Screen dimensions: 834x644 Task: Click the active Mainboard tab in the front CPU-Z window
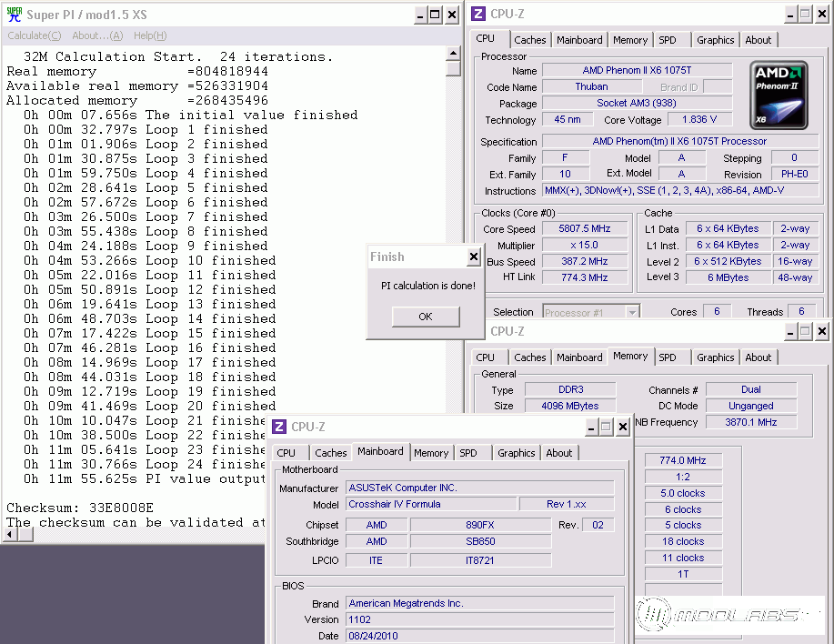380,451
